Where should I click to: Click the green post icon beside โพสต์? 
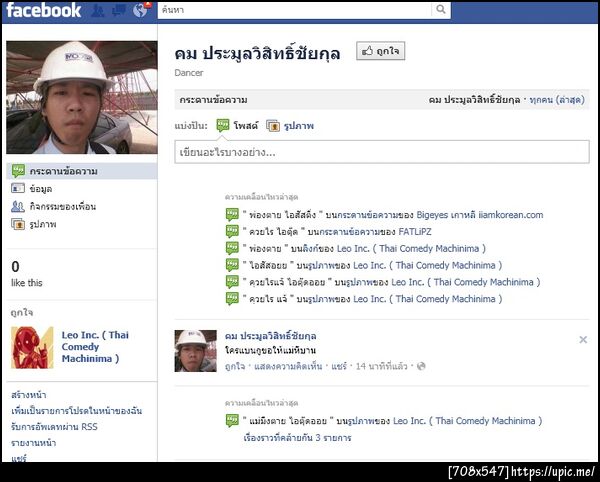tap(223, 125)
